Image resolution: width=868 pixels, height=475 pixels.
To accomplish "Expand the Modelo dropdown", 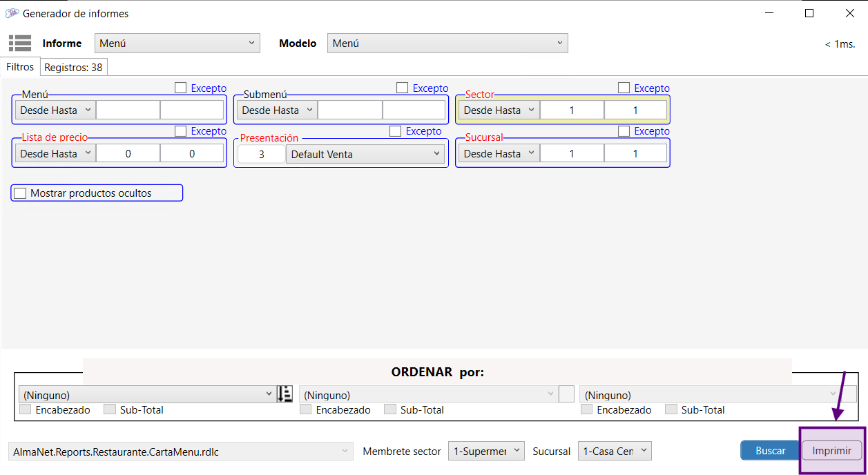I will (x=447, y=43).
